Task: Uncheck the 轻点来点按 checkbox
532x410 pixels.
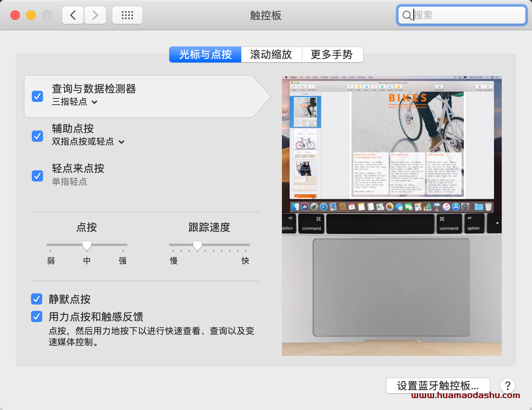Action: click(37, 176)
